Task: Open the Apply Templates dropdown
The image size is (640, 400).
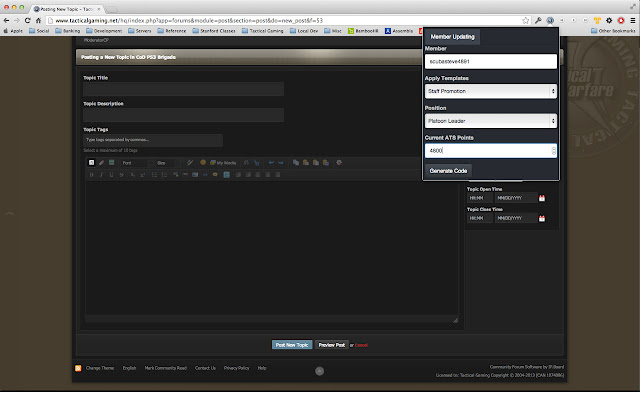Action: point(491,91)
